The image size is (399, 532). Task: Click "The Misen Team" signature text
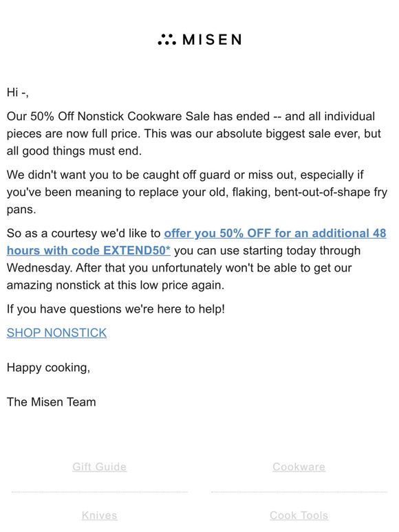52,402
